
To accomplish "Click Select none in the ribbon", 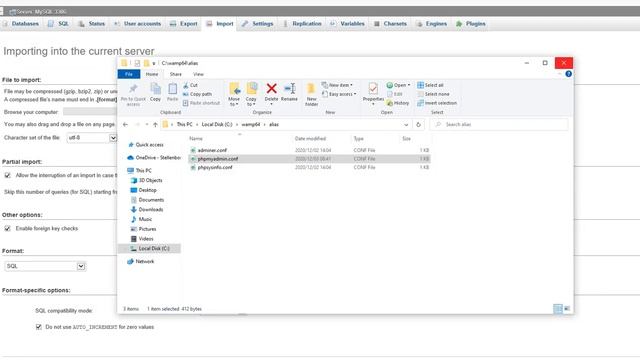I will tap(433, 94).
